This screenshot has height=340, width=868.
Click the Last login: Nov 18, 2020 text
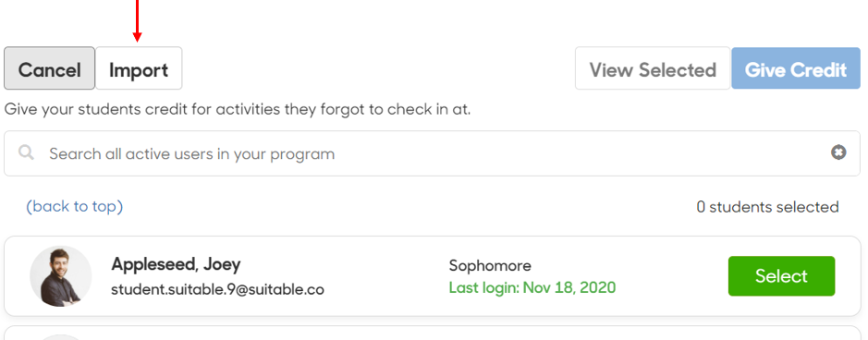click(x=532, y=287)
